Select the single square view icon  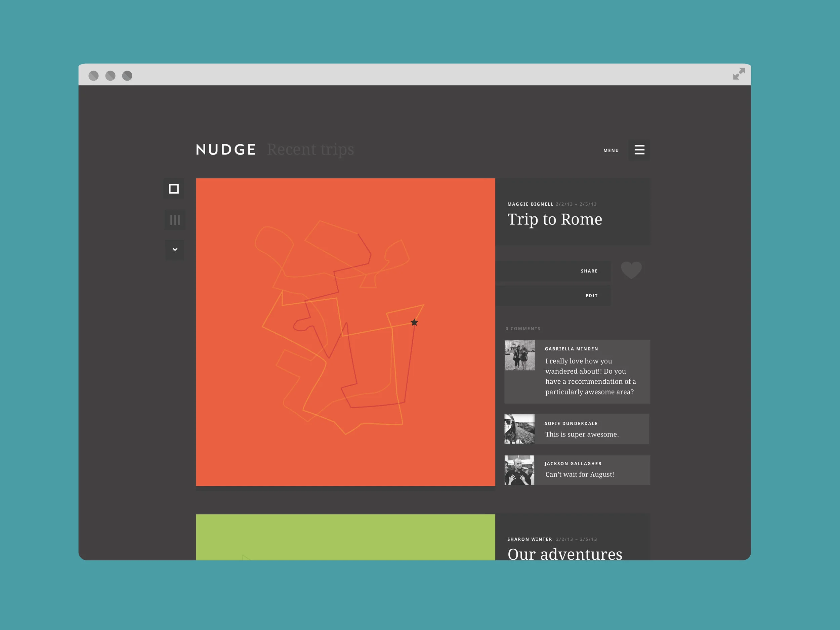pos(174,189)
